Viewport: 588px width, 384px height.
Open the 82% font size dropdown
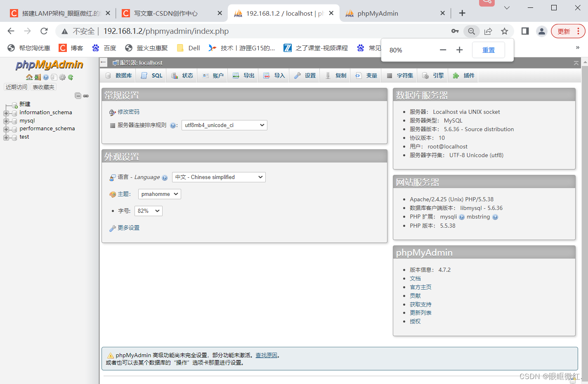pyautogui.click(x=149, y=211)
